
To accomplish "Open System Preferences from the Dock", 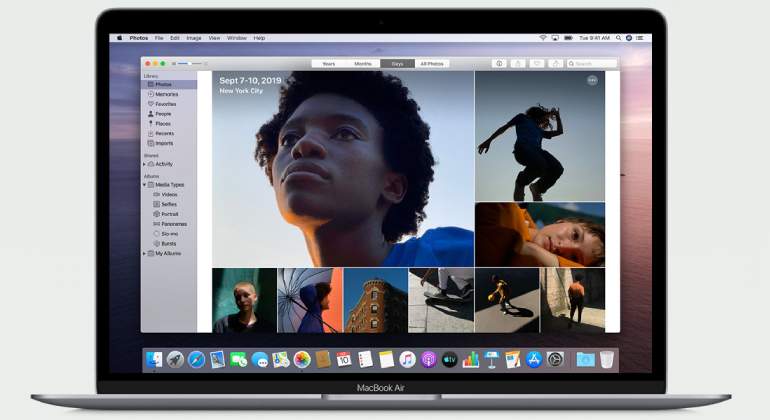I will pos(555,360).
